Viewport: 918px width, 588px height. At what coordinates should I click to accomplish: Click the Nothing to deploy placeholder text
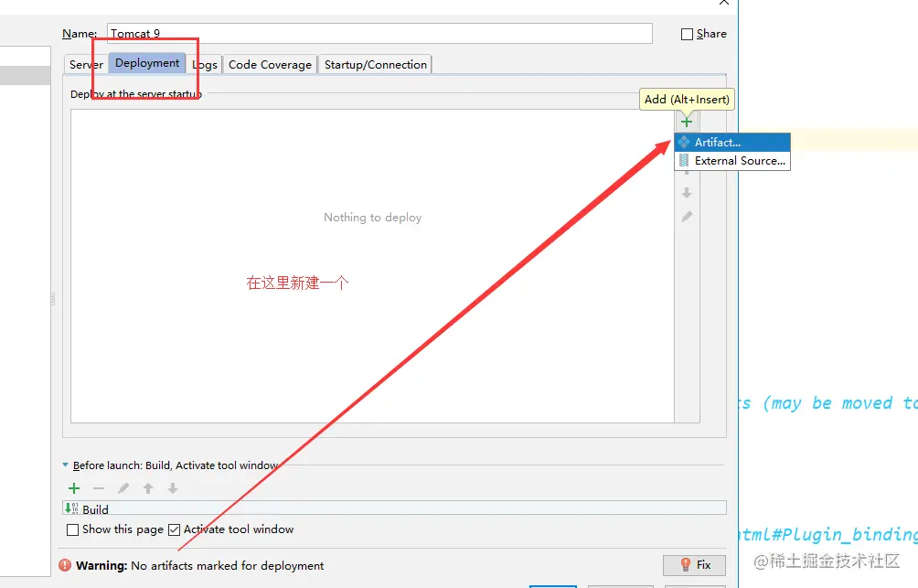coord(372,218)
